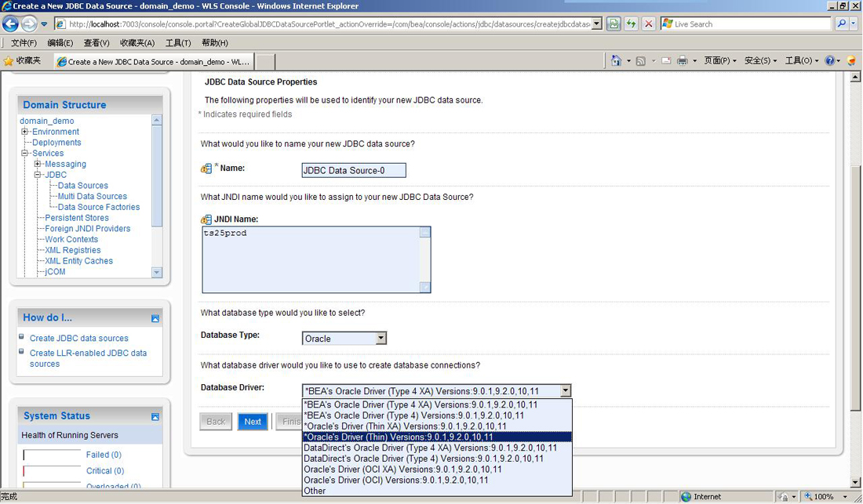
Task: Open the 工具(T) menu
Action: tap(178, 43)
